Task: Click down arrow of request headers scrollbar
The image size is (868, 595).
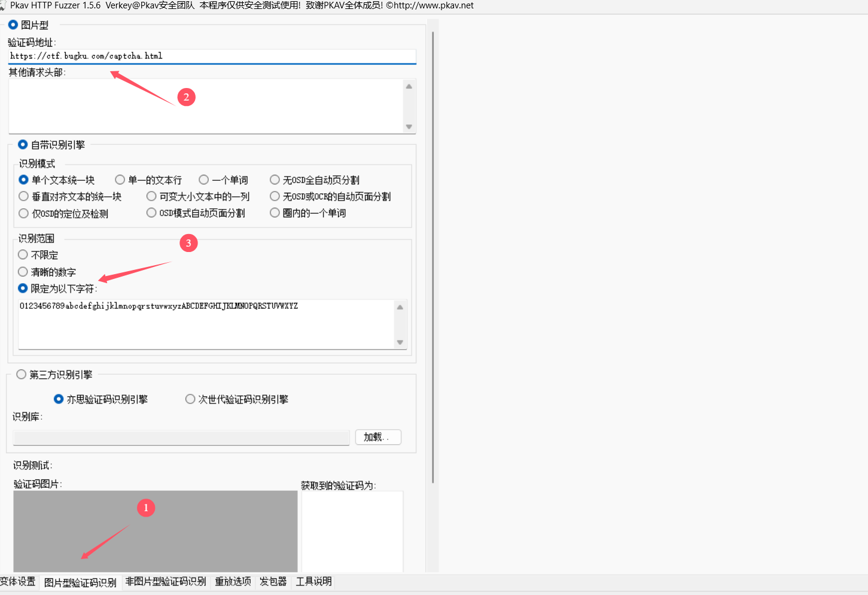Action: [x=409, y=126]
